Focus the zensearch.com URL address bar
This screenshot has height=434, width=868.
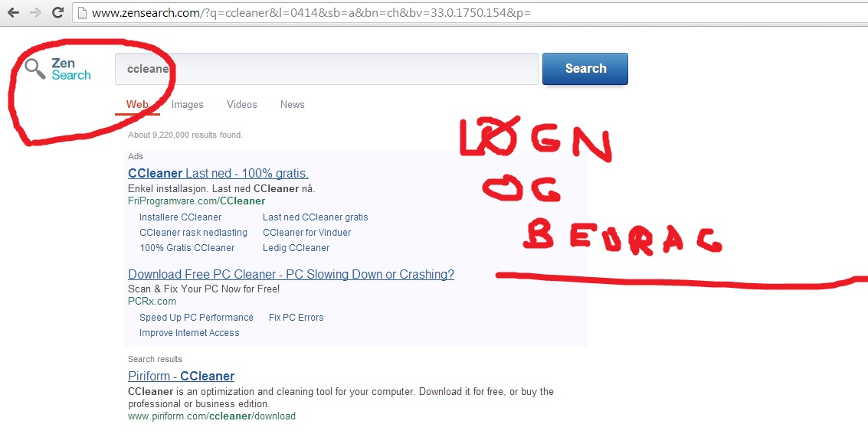(x=470, y=13)
